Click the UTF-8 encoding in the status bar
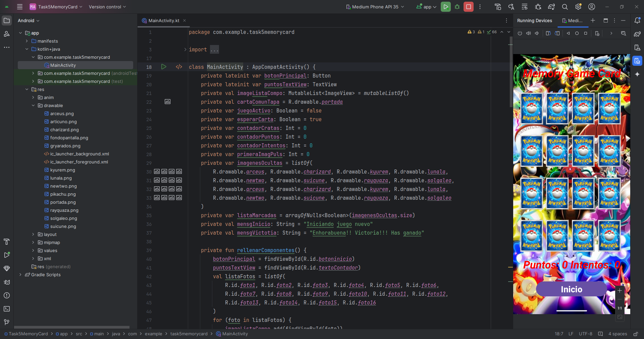 [585, 334]
